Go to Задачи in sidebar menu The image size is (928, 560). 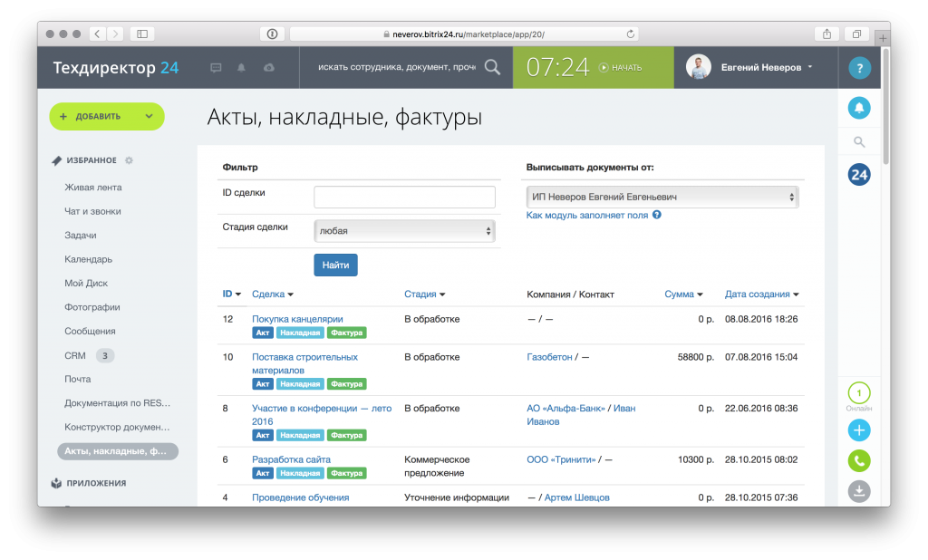pyautogui.click(x=80, y=236)
